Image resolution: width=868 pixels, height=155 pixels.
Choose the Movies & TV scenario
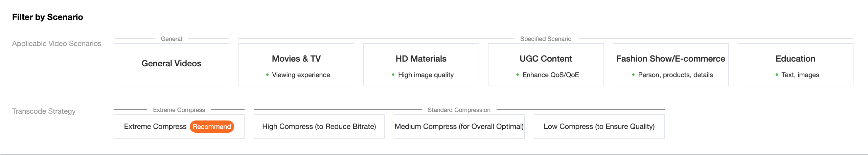point(296,64)
